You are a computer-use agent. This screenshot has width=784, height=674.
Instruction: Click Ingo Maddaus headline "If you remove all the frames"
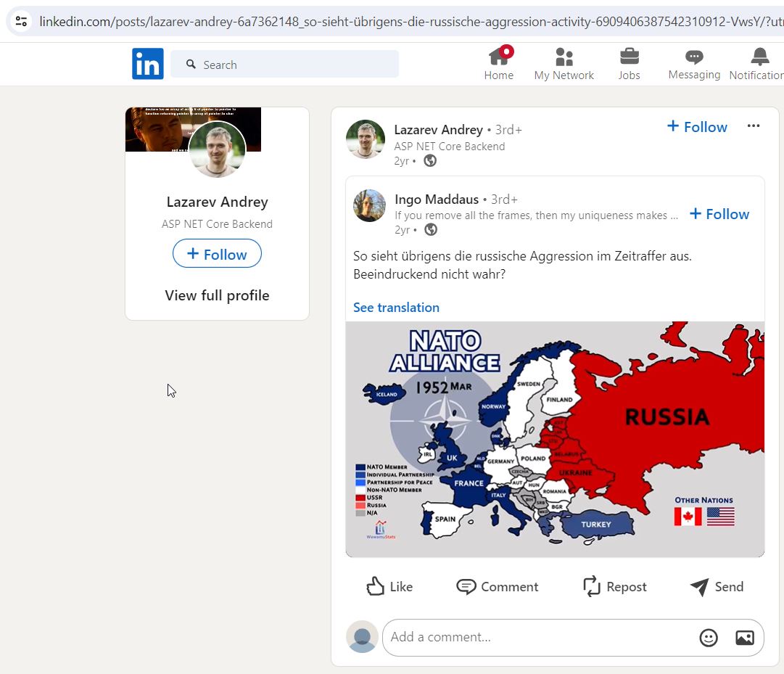(536, 215)
